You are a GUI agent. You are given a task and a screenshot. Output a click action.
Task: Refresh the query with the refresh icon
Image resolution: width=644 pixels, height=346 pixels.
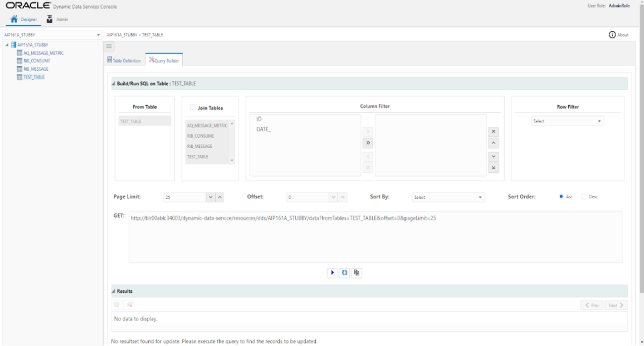coord(344,272)
